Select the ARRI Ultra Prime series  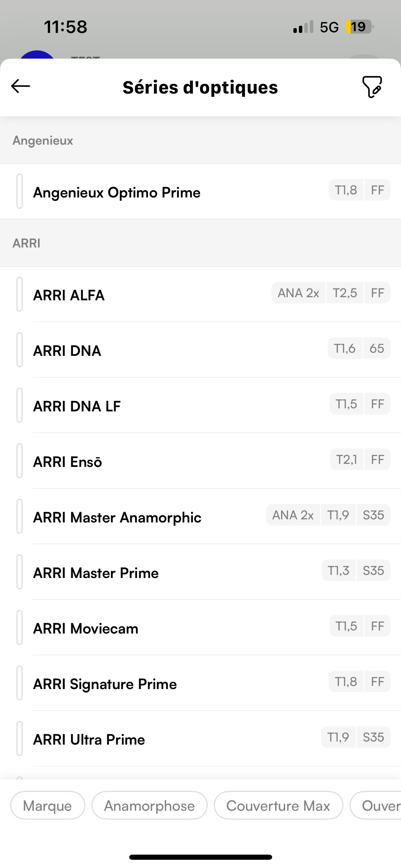(x=89, y=740)
